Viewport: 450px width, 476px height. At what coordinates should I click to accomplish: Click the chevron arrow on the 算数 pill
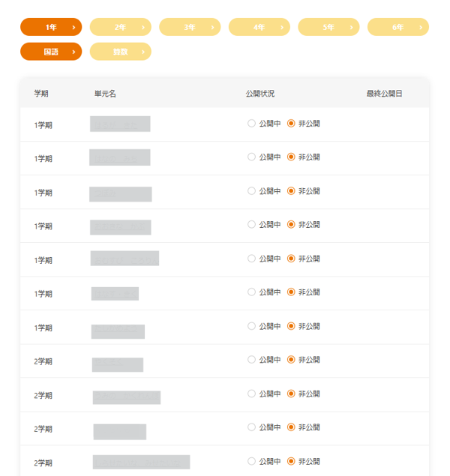pos(143,52)
